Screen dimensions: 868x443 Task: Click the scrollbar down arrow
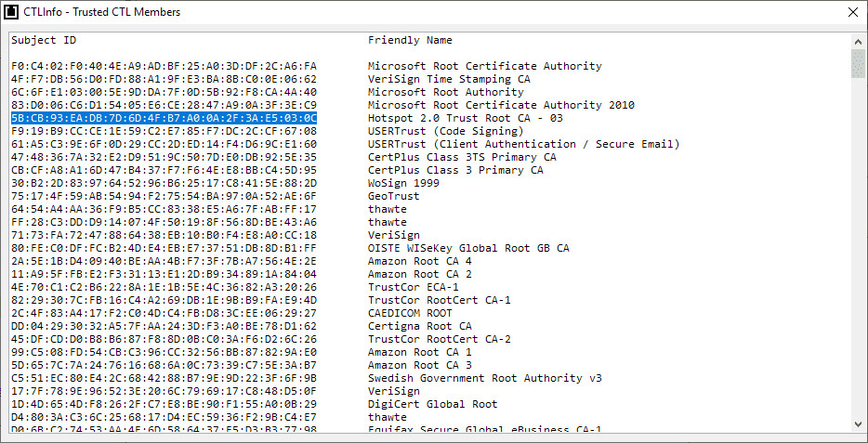[858, 424]
